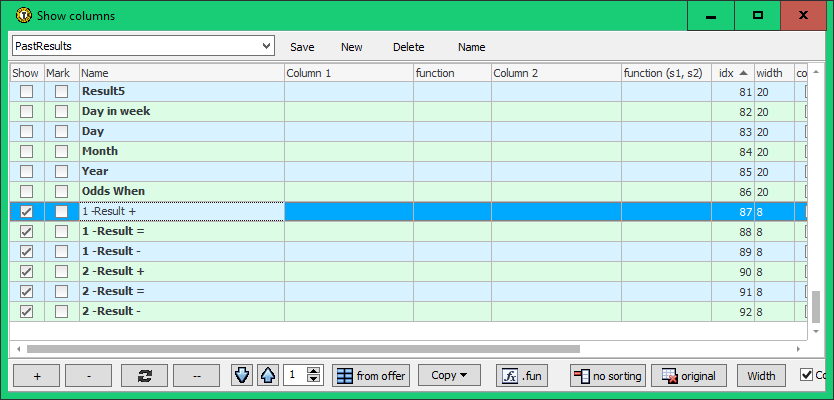Tick the Mark checkbox for Month row

62,151
